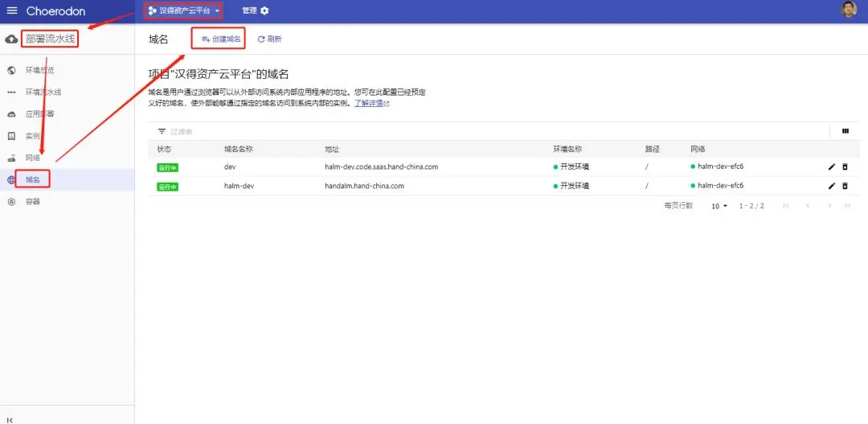Open the 管理 settings menu
This screenshot has width=868, height=424.
coord(256,10)
